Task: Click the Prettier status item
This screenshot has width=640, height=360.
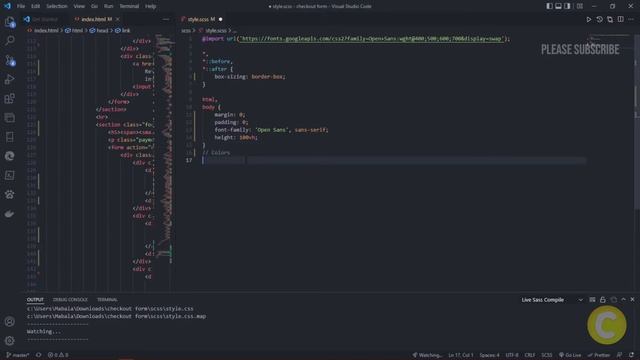Action: point(599,355)
